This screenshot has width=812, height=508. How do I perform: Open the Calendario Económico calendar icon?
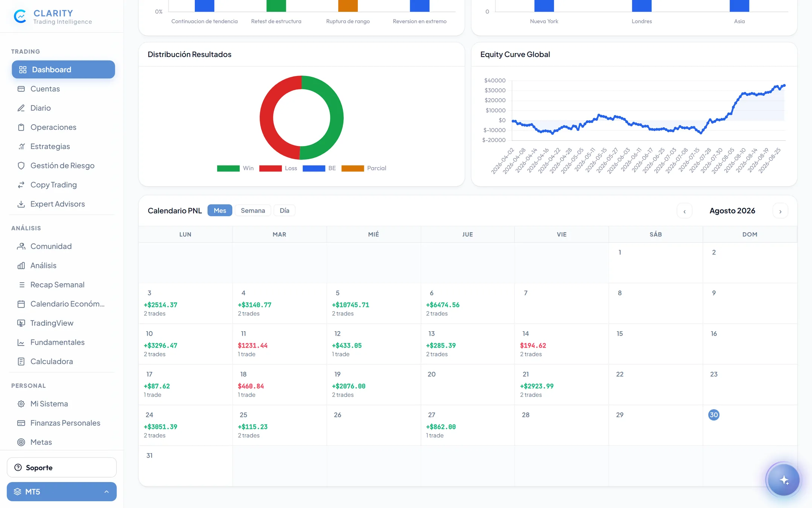pyautogui.click(x=21, y=304)
